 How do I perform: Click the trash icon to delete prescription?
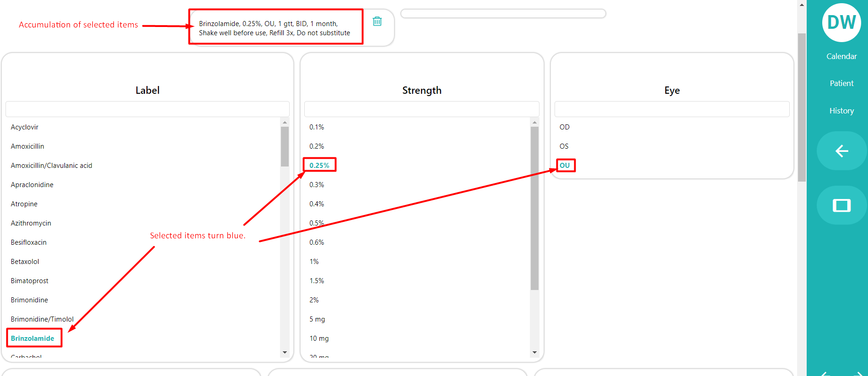coord(377,21)
